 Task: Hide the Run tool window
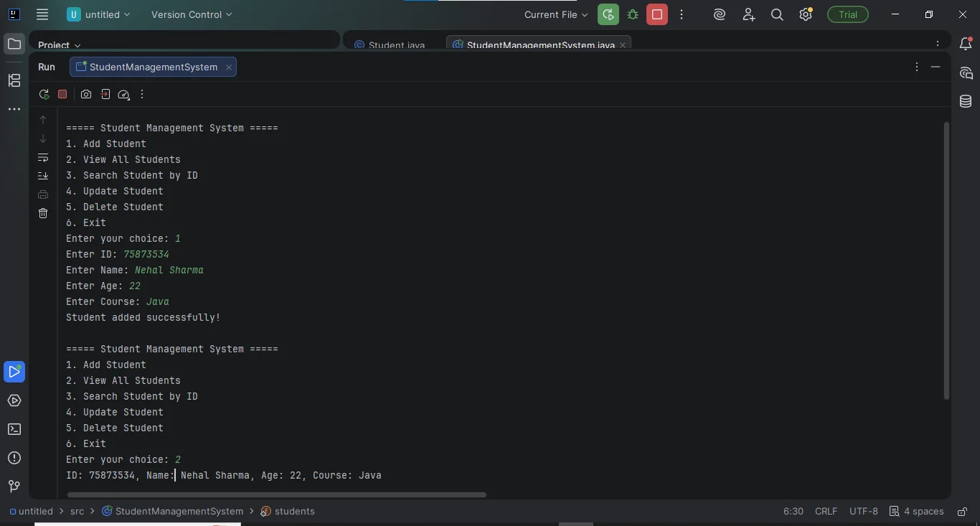[936, 67]
